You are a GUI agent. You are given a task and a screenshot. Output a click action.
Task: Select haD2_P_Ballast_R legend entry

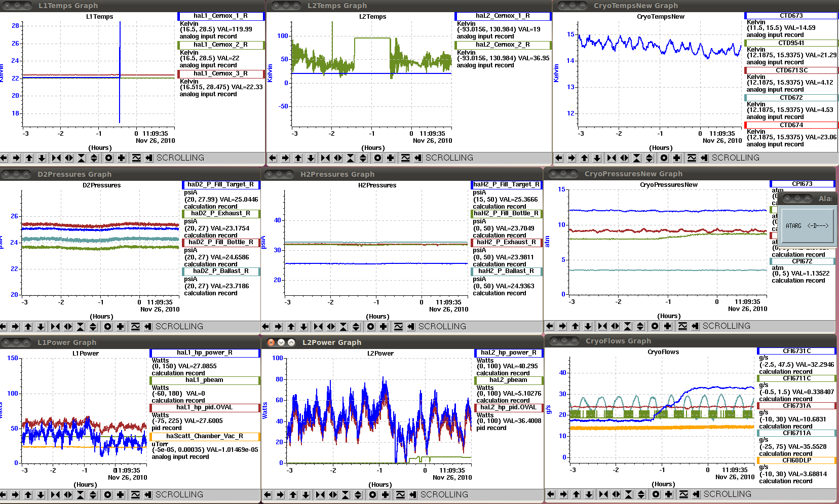[x=221, y=272]
